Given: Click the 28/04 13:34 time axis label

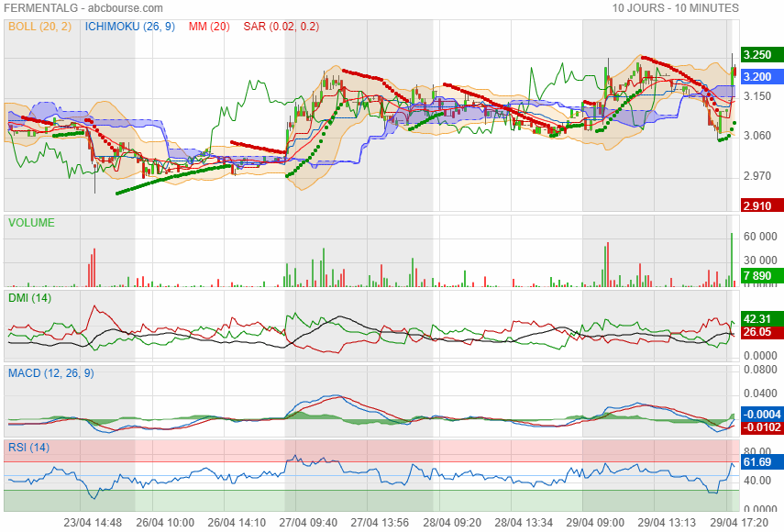Looking at the screenshot, I should pyautogui.click(x=524, y=523).
